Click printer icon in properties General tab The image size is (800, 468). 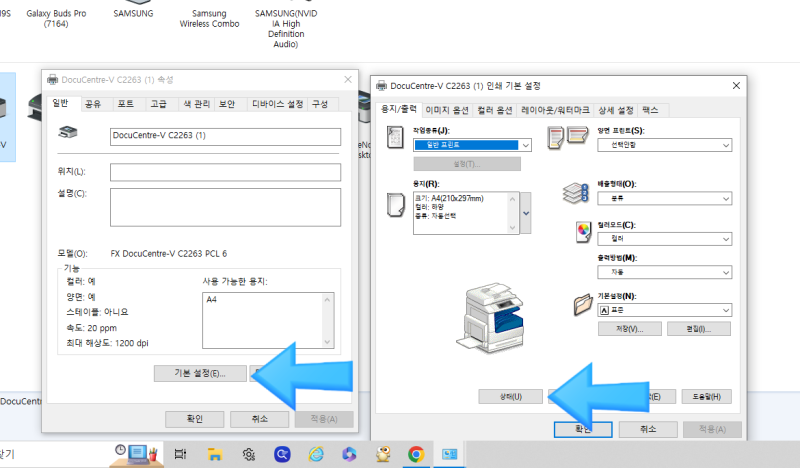point(67,132)
